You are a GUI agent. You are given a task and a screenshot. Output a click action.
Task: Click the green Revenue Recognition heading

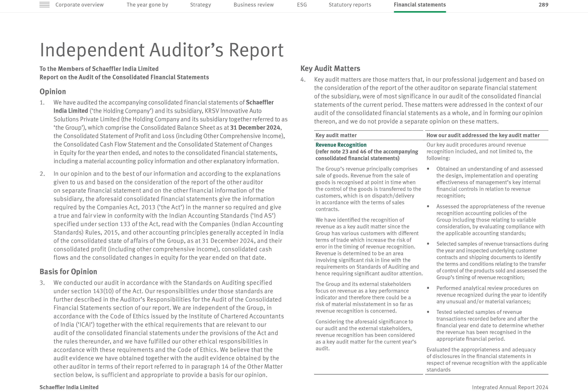[341, 145]
